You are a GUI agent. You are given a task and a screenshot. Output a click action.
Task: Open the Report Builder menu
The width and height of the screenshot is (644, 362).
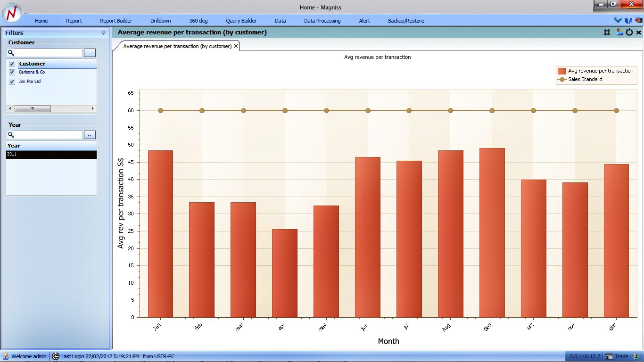[x=116, y=21]
